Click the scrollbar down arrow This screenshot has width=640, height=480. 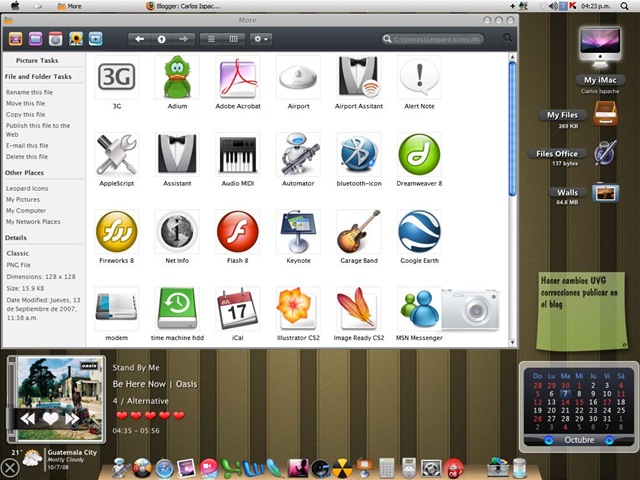tap(512, 343)
